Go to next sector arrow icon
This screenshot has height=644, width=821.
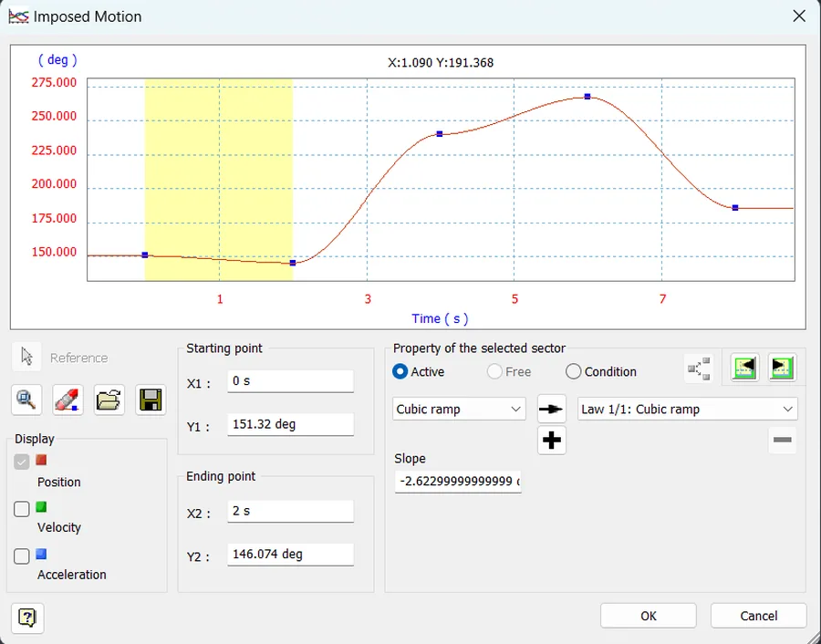[782, 368]
